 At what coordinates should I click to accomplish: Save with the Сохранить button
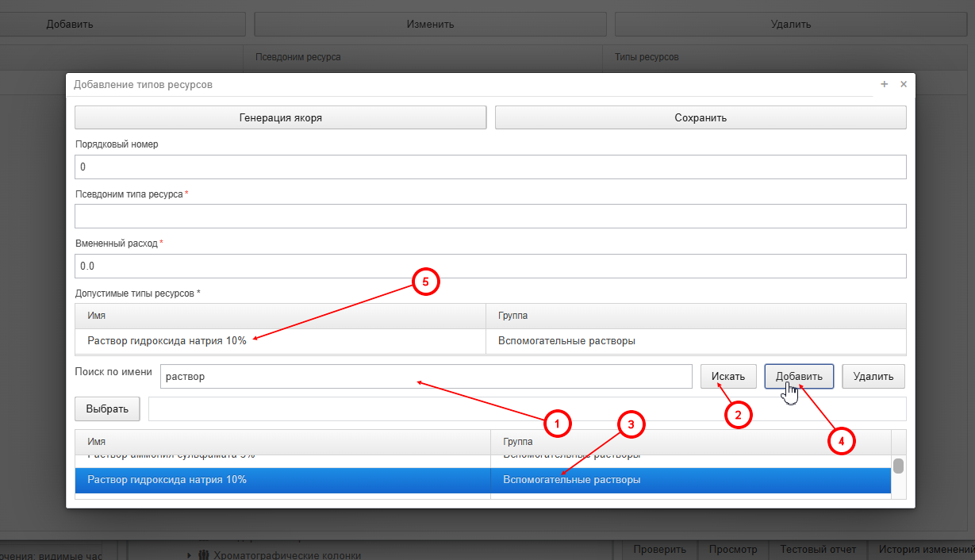[x=701, y=117]
